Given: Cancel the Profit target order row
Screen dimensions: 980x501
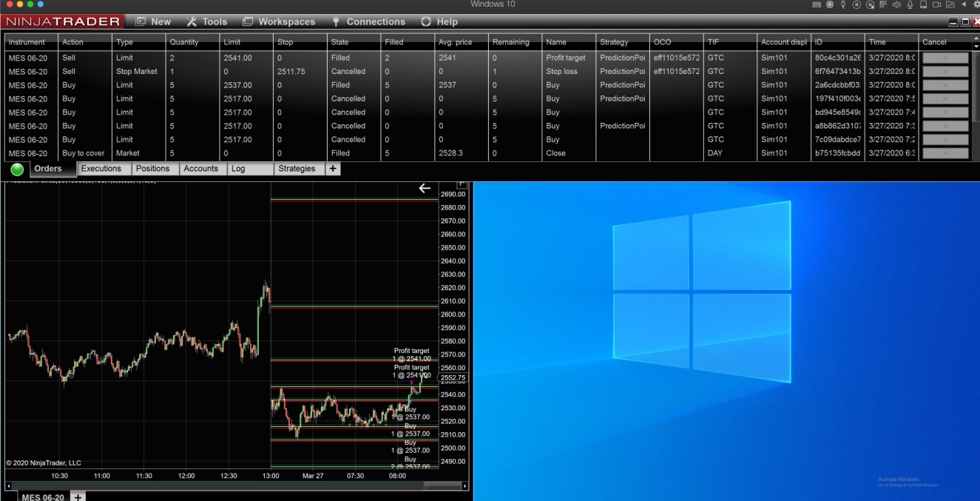Looking at the screenshot, I should click(x=945, y=58).
